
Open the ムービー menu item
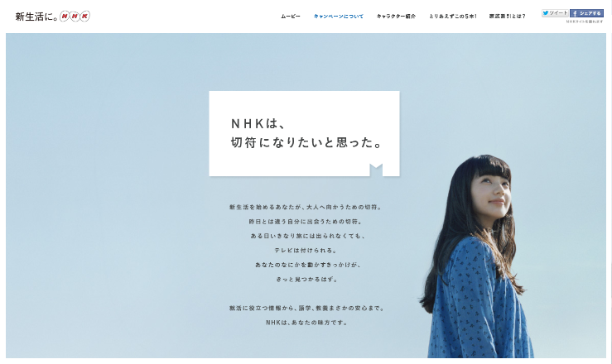[291, 17]
